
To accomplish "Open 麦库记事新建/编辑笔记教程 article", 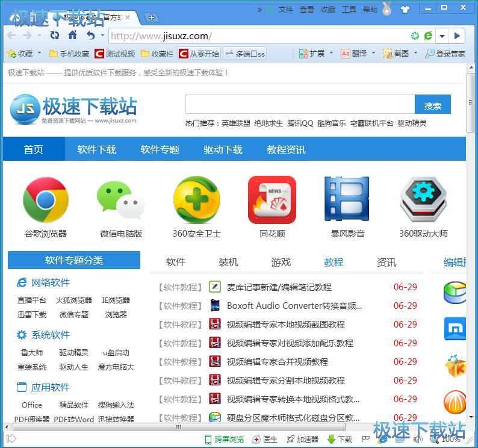I will 279,287.
